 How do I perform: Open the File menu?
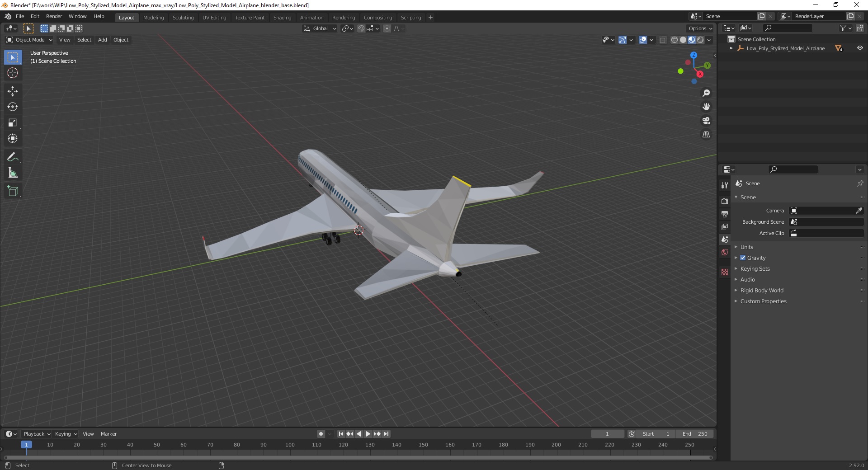click(x=20, y=16)
